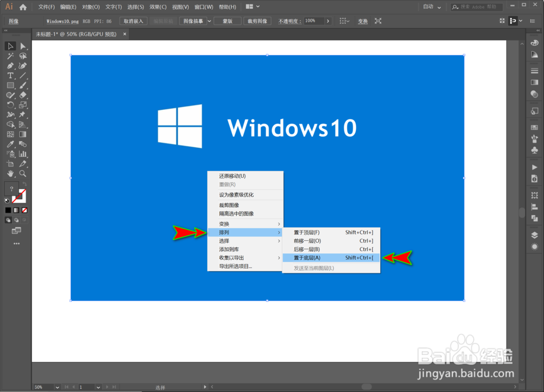Select the Blend tool
Screen dimensions: 544x392
pyautogui.click(x=23, y=144)
